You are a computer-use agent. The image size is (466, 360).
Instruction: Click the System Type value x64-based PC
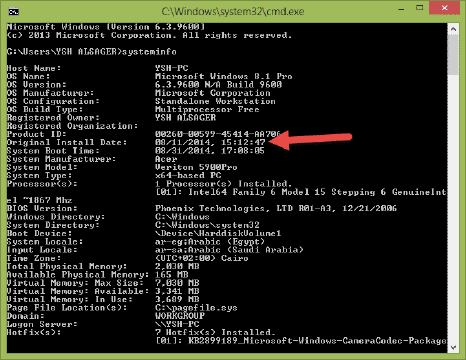(188, 175)
